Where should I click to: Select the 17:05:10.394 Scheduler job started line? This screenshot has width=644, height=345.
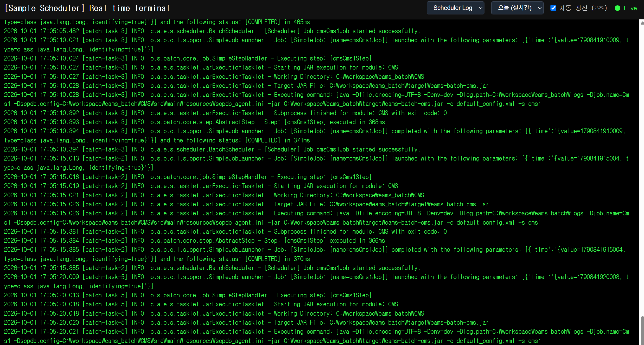coord(212,149)
